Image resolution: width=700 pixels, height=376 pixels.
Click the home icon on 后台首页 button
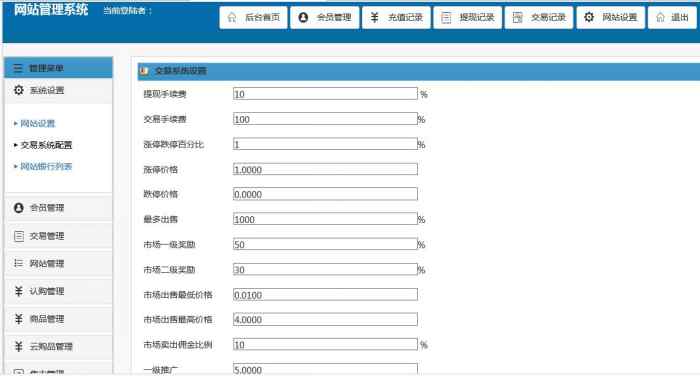(x=232, y=17)
